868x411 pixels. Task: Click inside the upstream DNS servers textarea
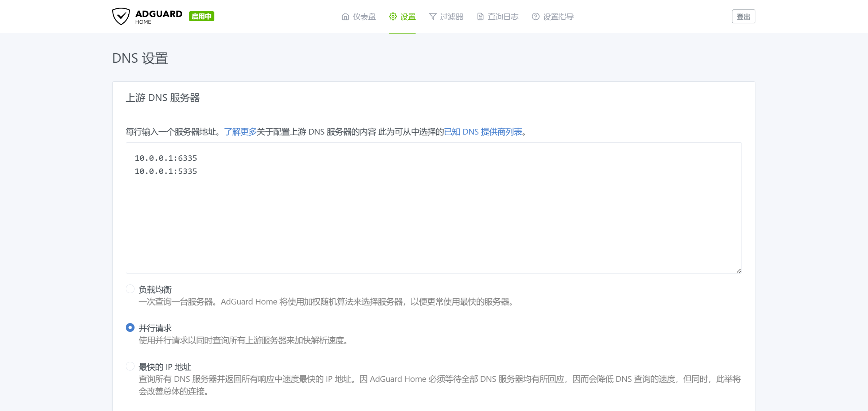(433, 219)
